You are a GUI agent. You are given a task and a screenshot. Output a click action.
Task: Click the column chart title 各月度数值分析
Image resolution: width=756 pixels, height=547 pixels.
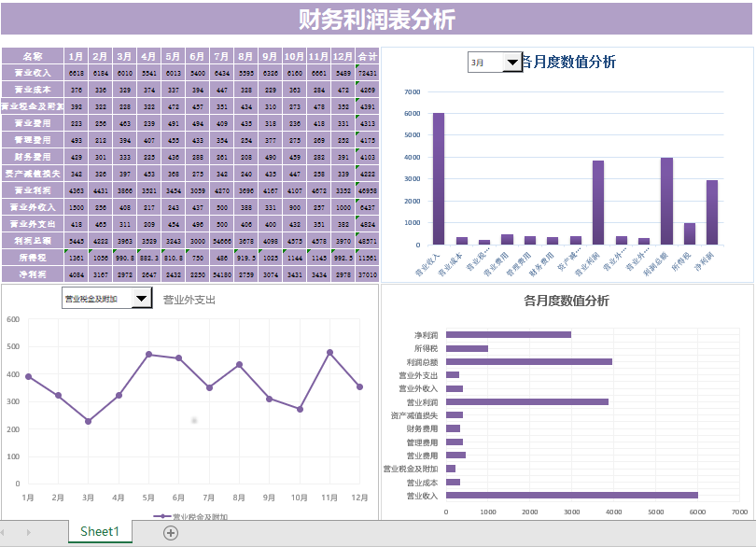(569, 62)
